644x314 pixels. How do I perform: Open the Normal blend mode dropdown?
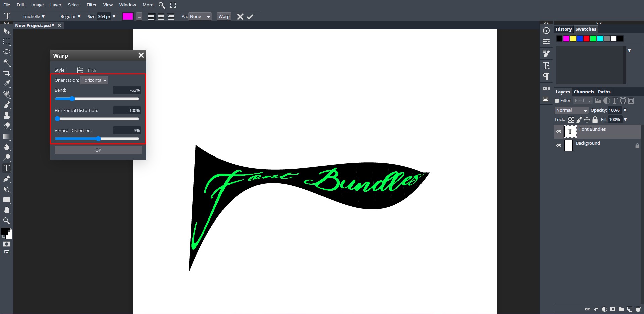tap(572, 110)
